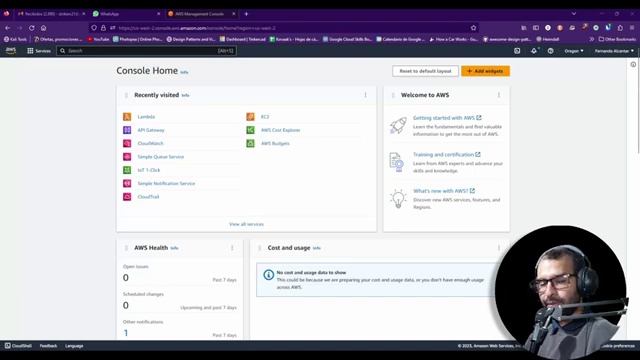640x360 pixels.
Task: Click Reset to default layout
Action: (425, 71)
